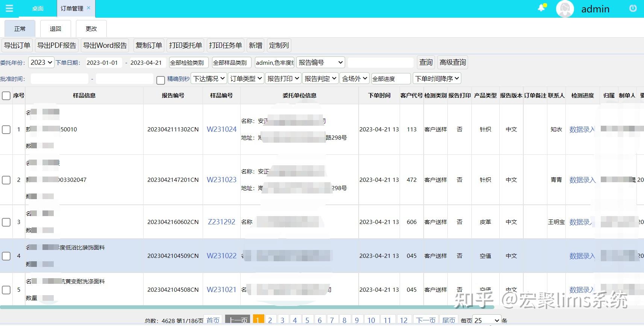Open the 下达情况 dropdown
The height and width of the screenshot is (326, 644).
click(209, 79)
